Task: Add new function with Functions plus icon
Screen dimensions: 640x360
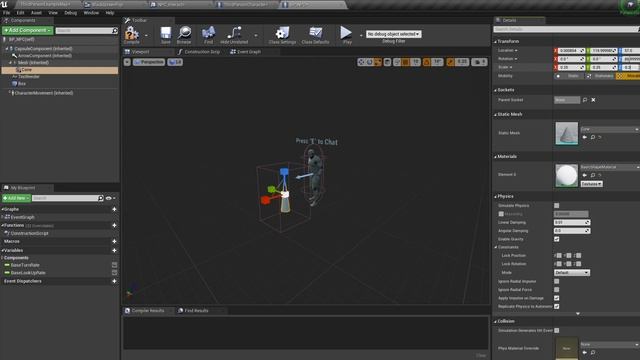Action: point(114,225)
